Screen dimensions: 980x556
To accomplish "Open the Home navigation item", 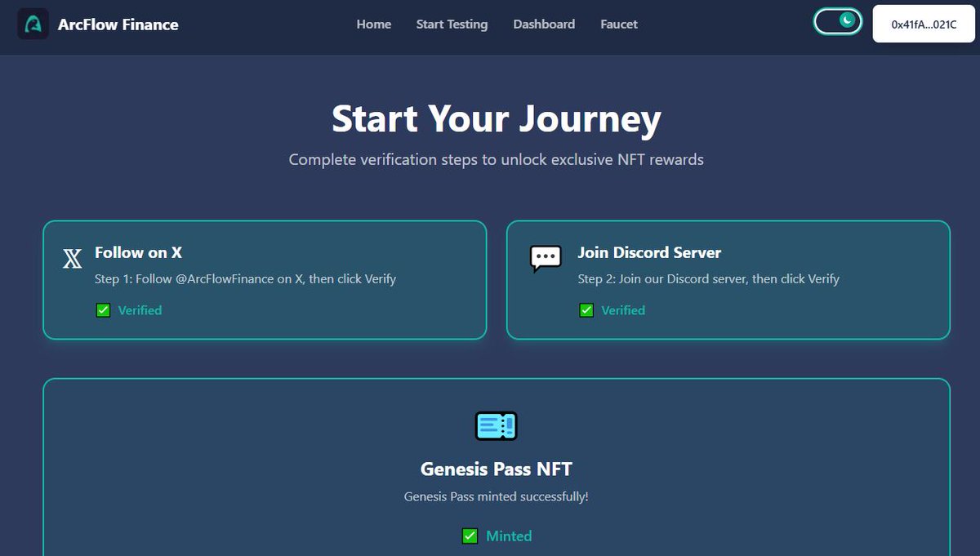I will [x=373, y=24].
